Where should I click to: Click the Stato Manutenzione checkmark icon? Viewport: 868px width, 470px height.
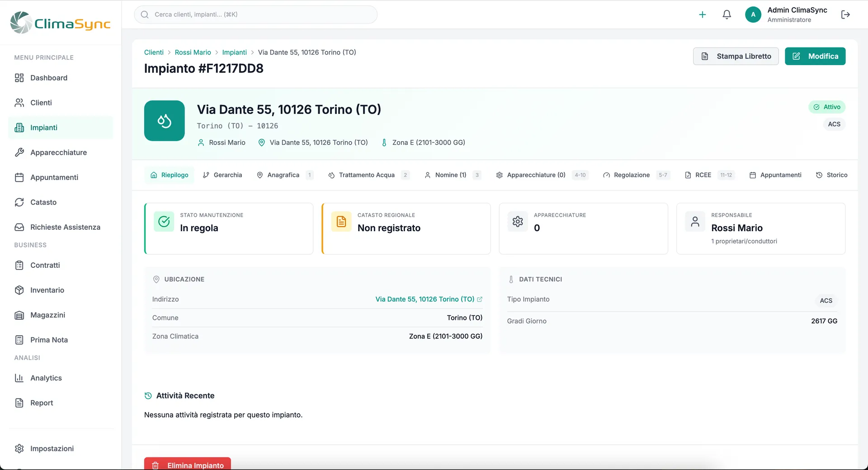point(164,221)
